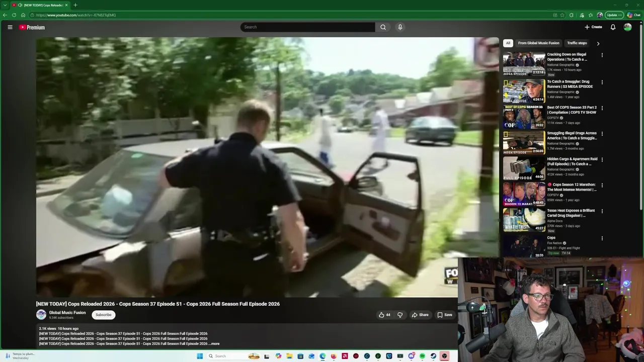Bookmark this page with the star

562,15
